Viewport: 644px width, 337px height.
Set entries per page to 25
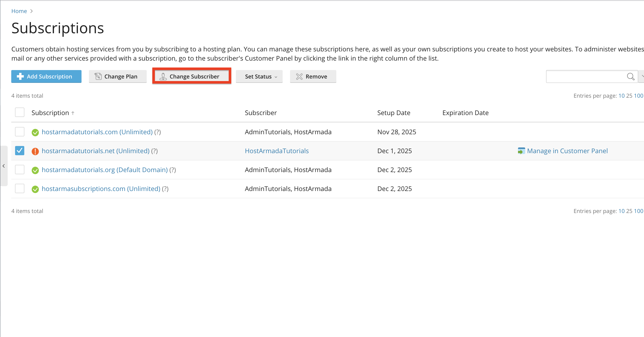(629, 96)
